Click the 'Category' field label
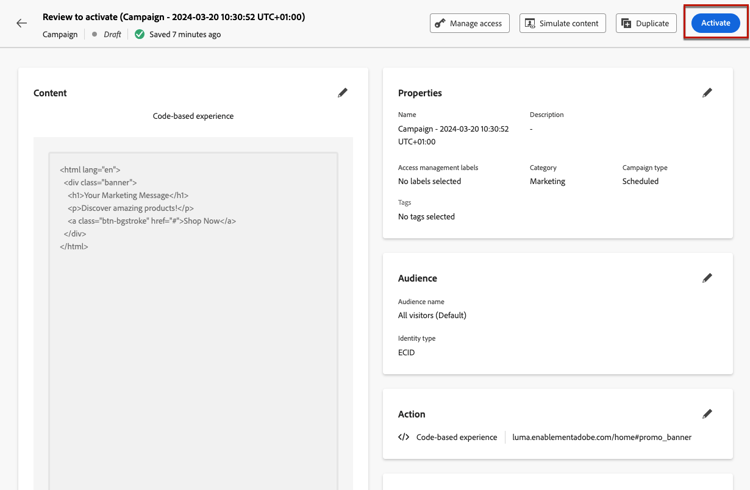Image resolution: width=750 pixels, height=490 pixels. coord(543,167)
